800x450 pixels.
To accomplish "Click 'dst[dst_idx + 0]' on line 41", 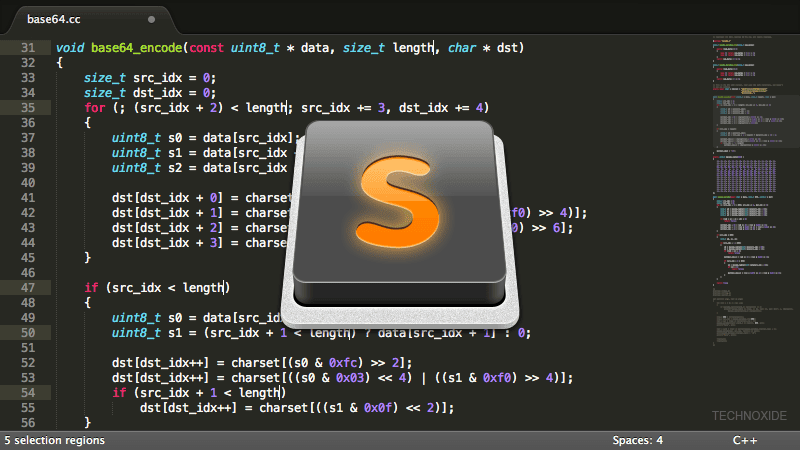I will coord(167,198).
